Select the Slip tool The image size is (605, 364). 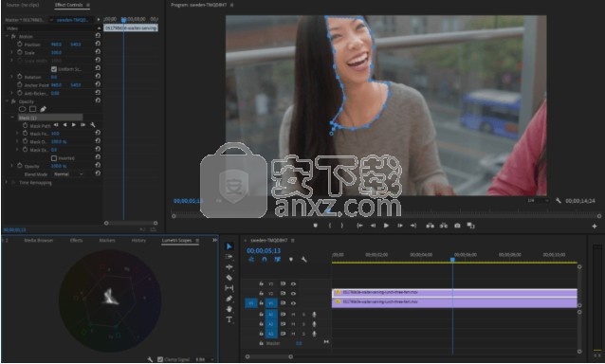[229, 287]
